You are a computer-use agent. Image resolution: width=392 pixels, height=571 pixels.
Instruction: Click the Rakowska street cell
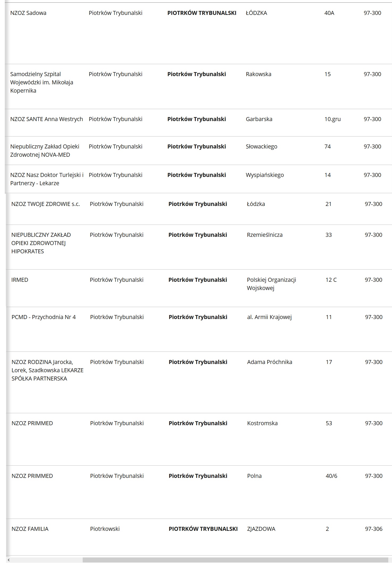tap(258, 74)
